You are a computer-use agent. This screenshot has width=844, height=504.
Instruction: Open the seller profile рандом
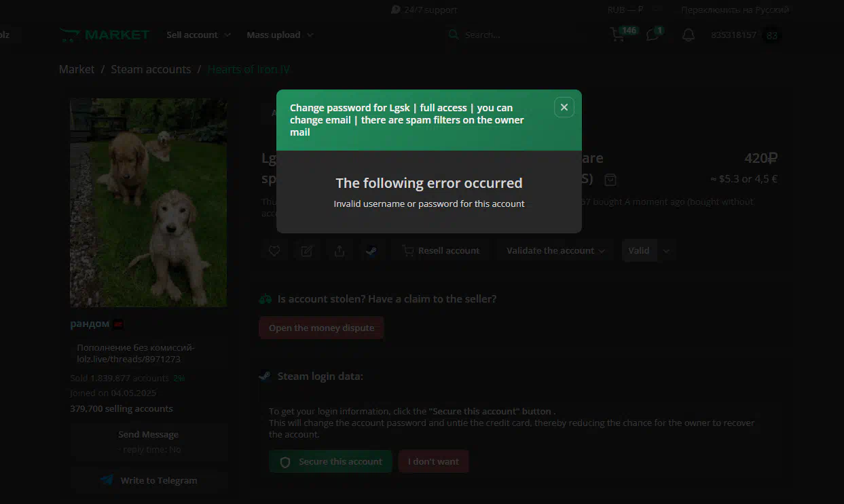[x=90, y=324]
